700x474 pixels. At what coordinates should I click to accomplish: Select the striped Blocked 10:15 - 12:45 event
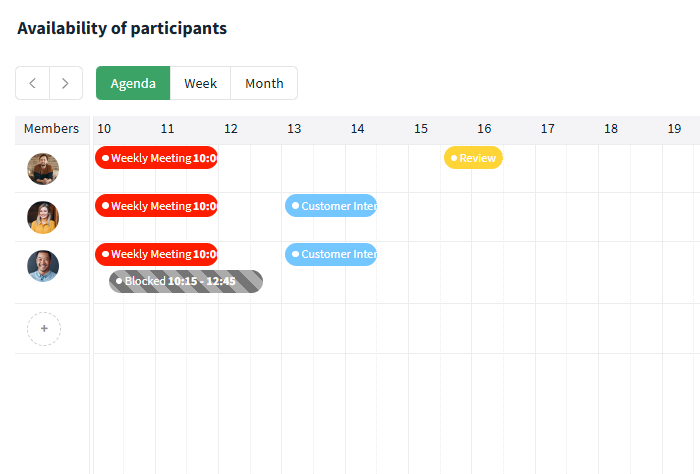(x=186, y=281)
